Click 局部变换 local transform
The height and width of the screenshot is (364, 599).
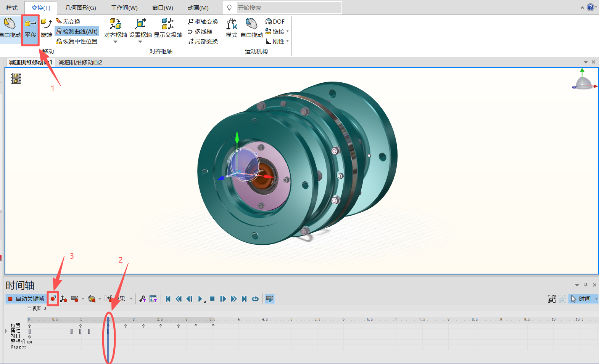(x=203, y=41)
